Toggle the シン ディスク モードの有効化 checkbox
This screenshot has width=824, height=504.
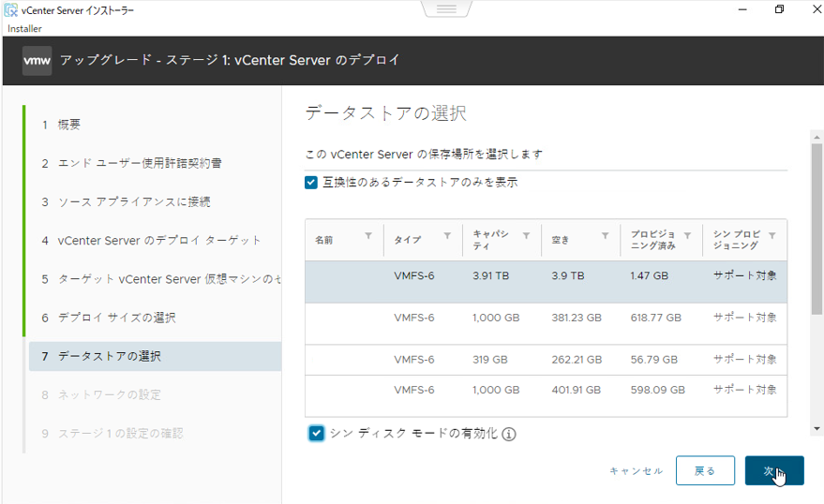(316, 433)
